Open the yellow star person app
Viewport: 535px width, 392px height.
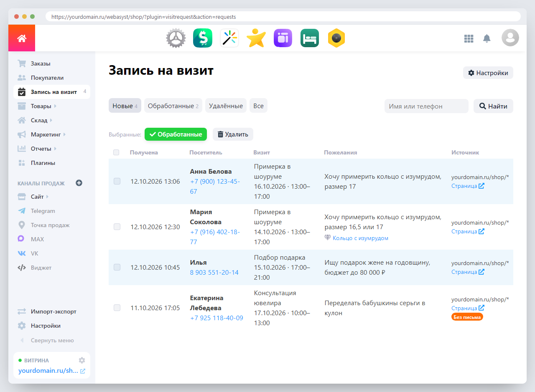pyautogui.click(x=256, y=38)
